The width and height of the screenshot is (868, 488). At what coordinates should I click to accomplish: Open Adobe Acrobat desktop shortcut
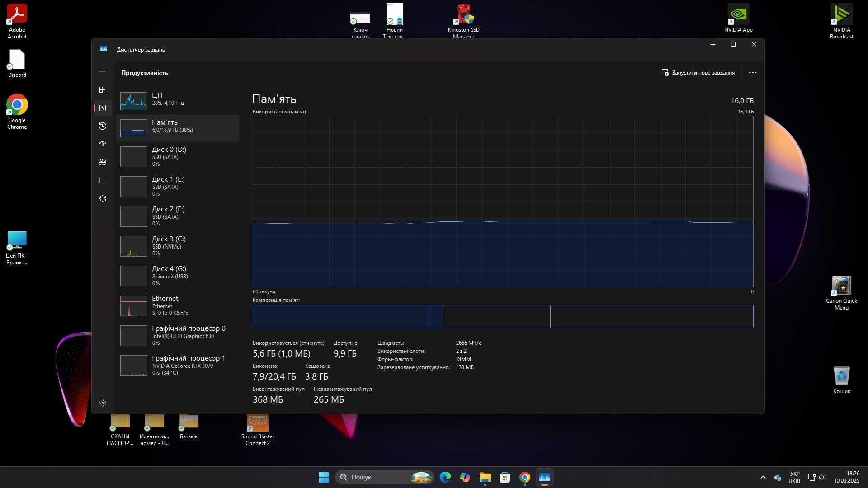pyautogui.click(x=17, y=22)
